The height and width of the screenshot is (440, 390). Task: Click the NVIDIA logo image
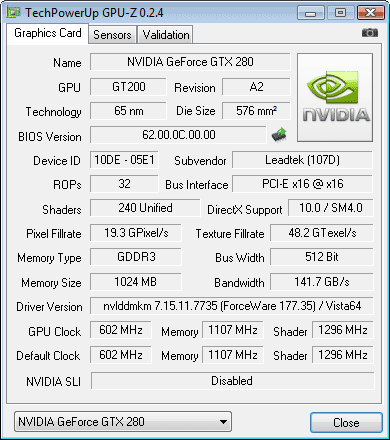coord(335,98)
